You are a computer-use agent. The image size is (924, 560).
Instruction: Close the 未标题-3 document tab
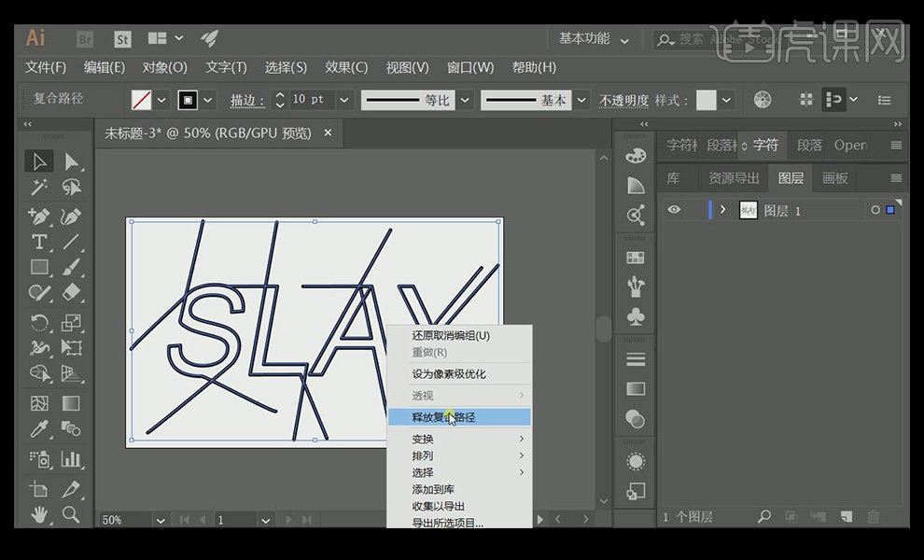click(x=328, y=133)
